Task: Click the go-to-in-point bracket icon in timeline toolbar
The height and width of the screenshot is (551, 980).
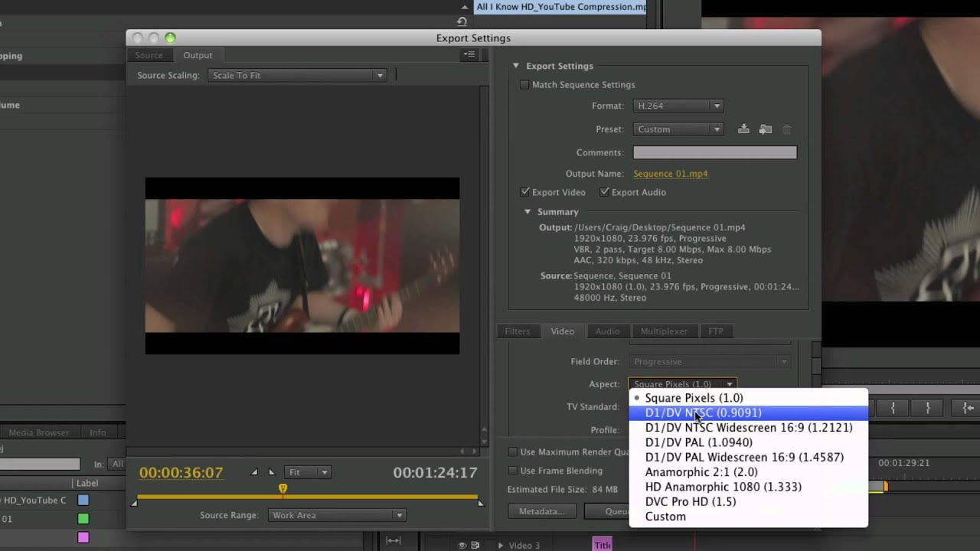Action: [893, 408]
